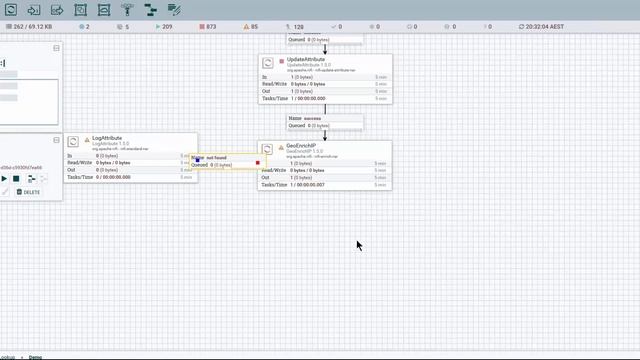Click the DELETE button in Operate panel
The width and height of the screenshot is (640, 360).
(x=28, y=192)
